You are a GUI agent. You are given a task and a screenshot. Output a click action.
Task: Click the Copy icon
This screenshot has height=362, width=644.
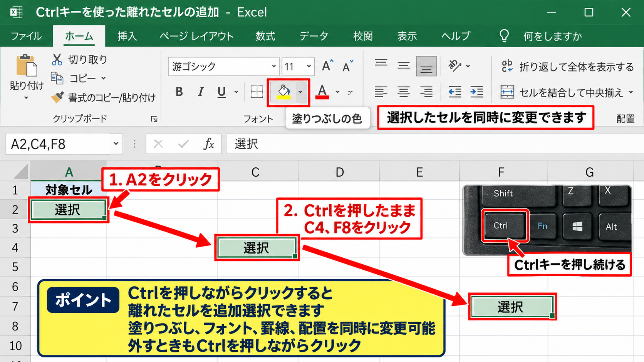coord(57,78)
